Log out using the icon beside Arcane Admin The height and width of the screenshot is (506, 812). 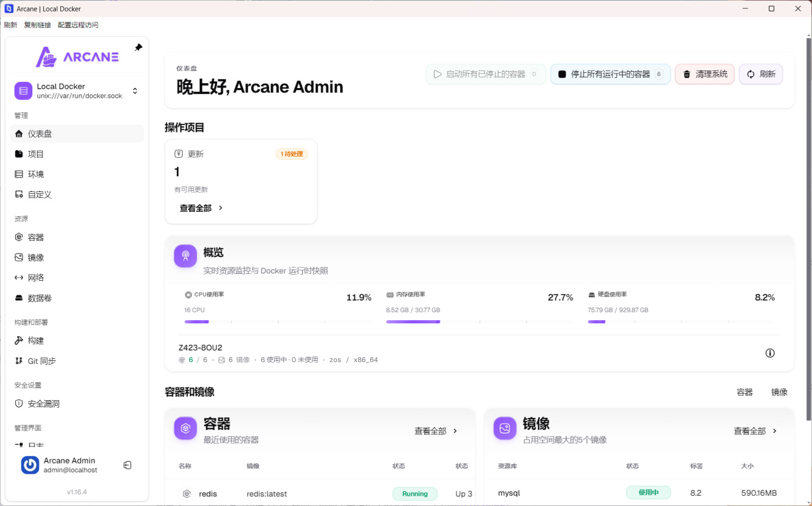pos(128,465)
